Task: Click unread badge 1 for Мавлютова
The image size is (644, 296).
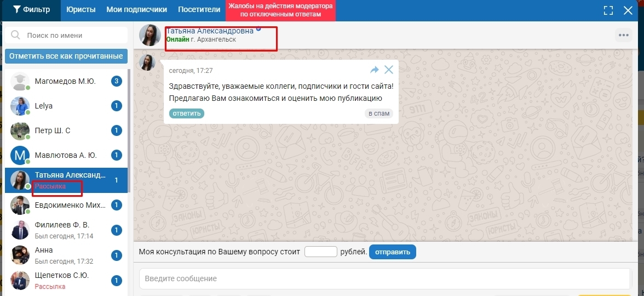Action: [117, 156]
